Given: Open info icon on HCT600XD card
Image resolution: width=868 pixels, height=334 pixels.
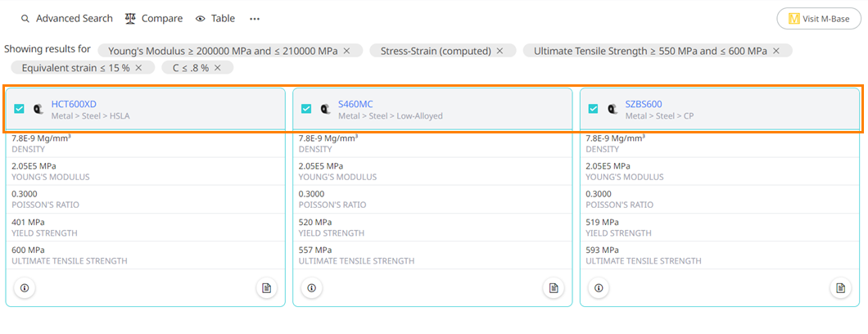Looking at the screenshot, I should 25,288.
